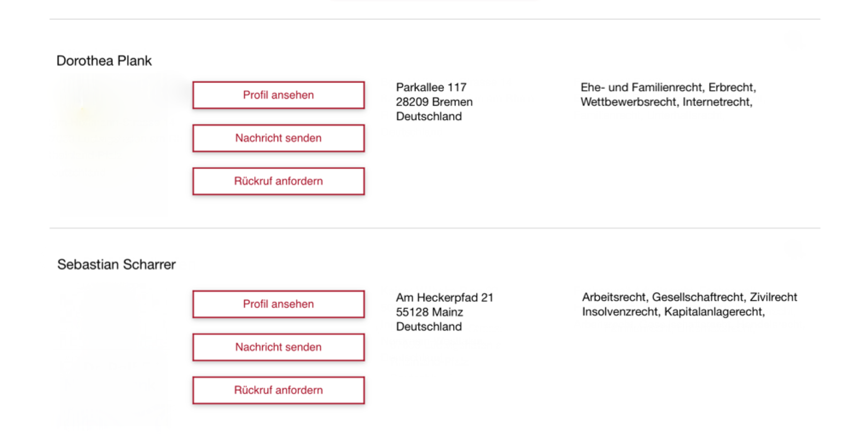
Task: Click Nachricht senden for Sebastian Scharrer
Action: pyautogui.click(x=278, y=347)
